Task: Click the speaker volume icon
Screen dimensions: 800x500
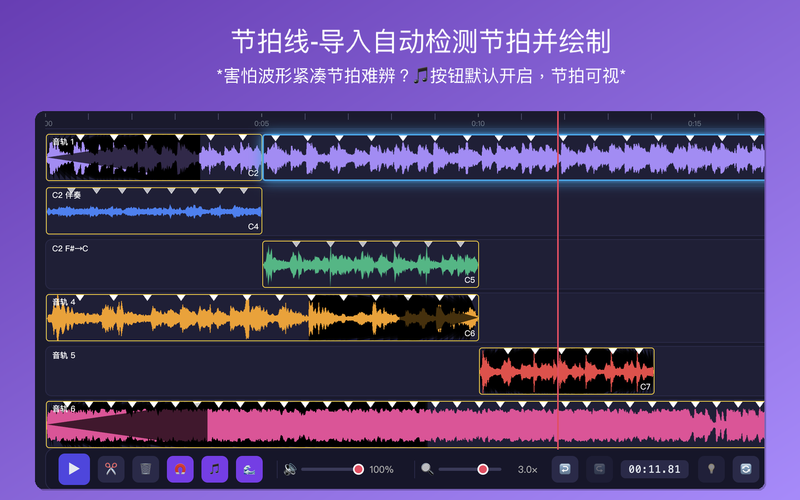Action: tap(290, 469)
